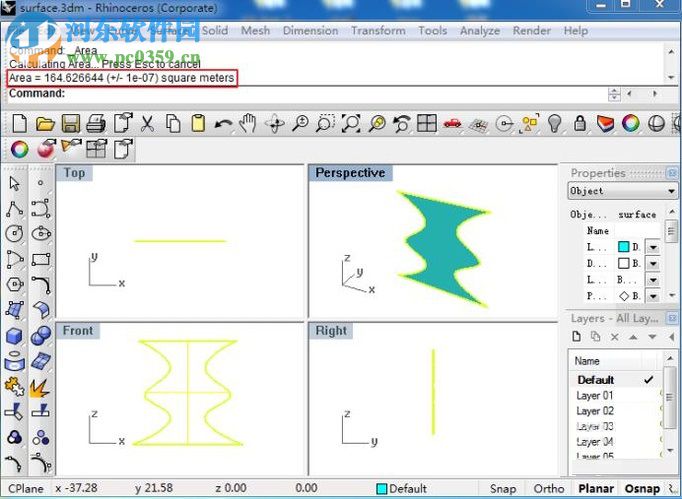Open the Analyze menu
This screenshot has width=682, height=499.
(480, 30)
